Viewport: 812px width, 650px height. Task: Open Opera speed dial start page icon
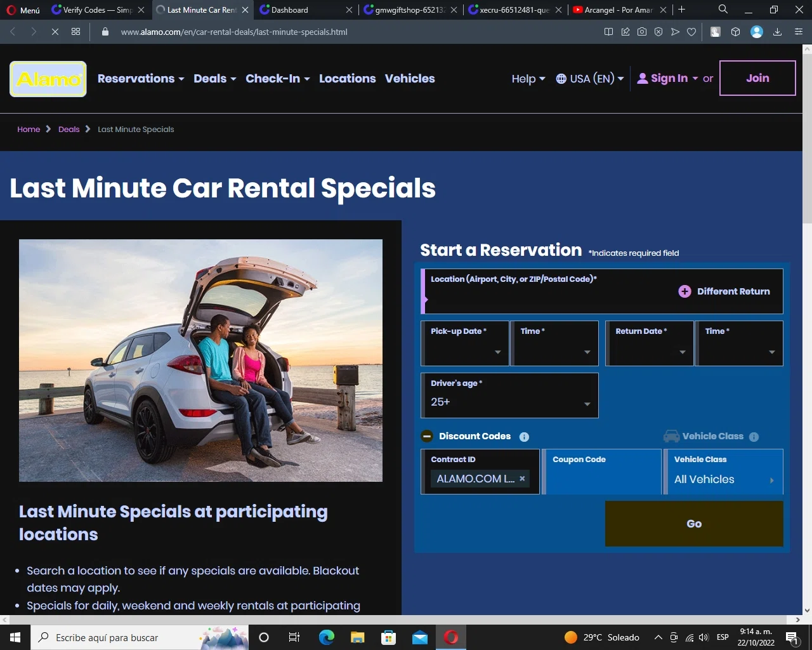pos(75,32)
